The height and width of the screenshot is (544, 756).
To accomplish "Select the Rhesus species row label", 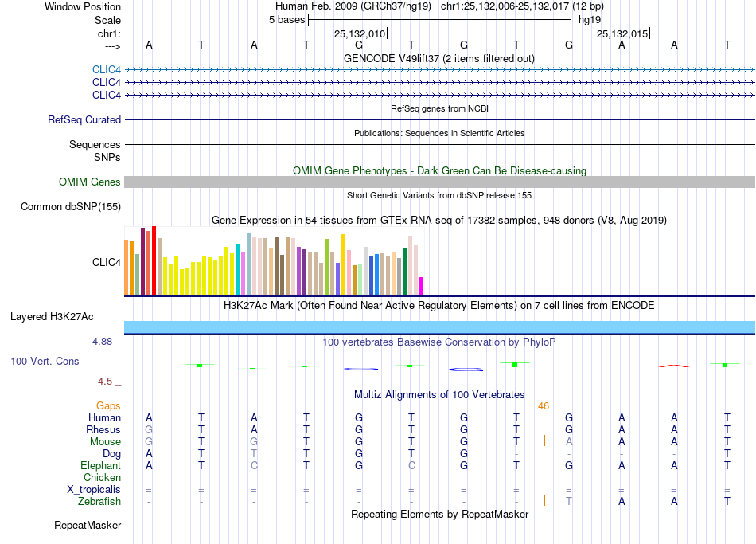I will 103,429.
